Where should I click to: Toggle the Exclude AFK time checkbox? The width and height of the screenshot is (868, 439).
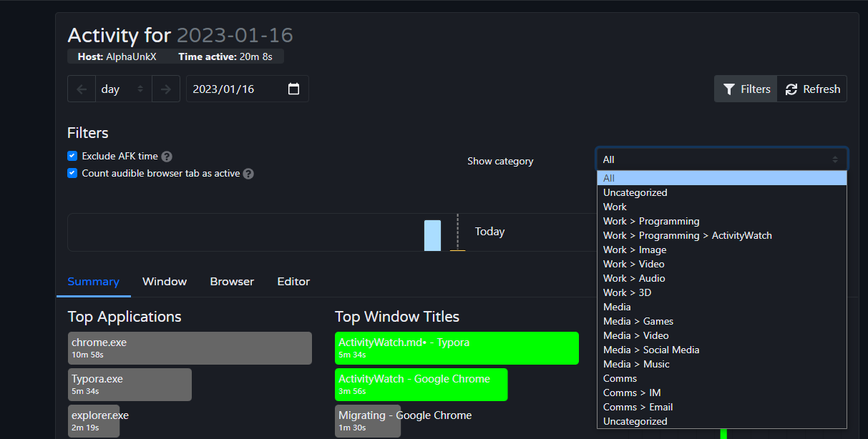(x=72, y=156)
